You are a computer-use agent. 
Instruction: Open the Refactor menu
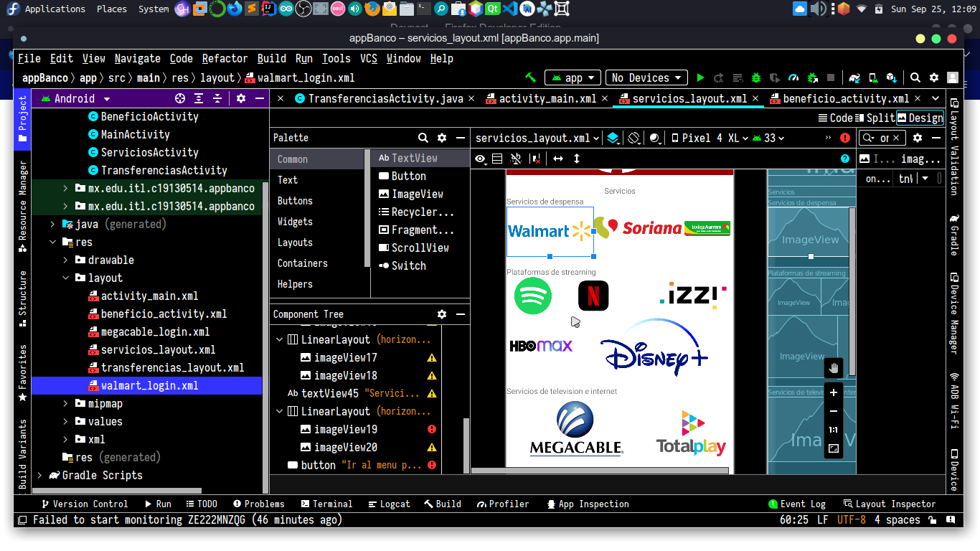click(x=225, y=59)
